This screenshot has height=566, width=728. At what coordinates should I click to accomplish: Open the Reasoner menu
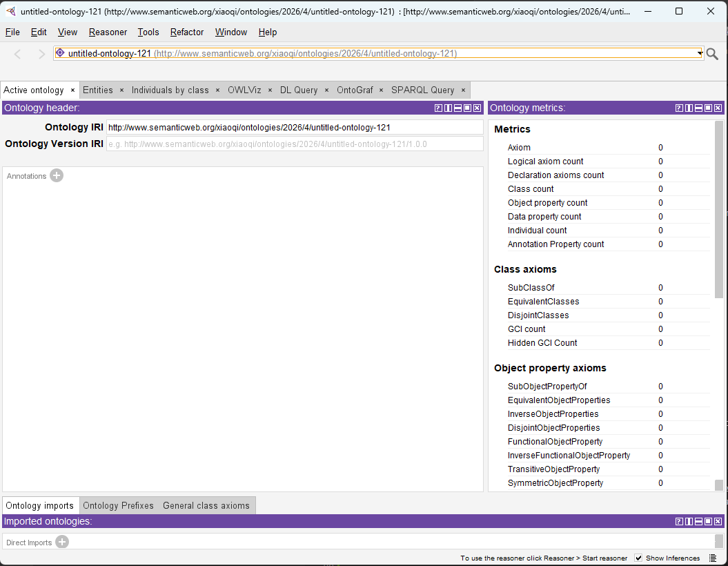tap(108, 32)
